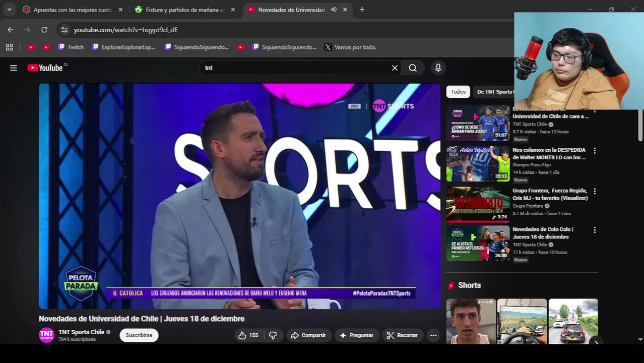The width and height of the screenshot is (644, 363).
Task: Click the tnt search input field
Action: [x=295, y=68]
